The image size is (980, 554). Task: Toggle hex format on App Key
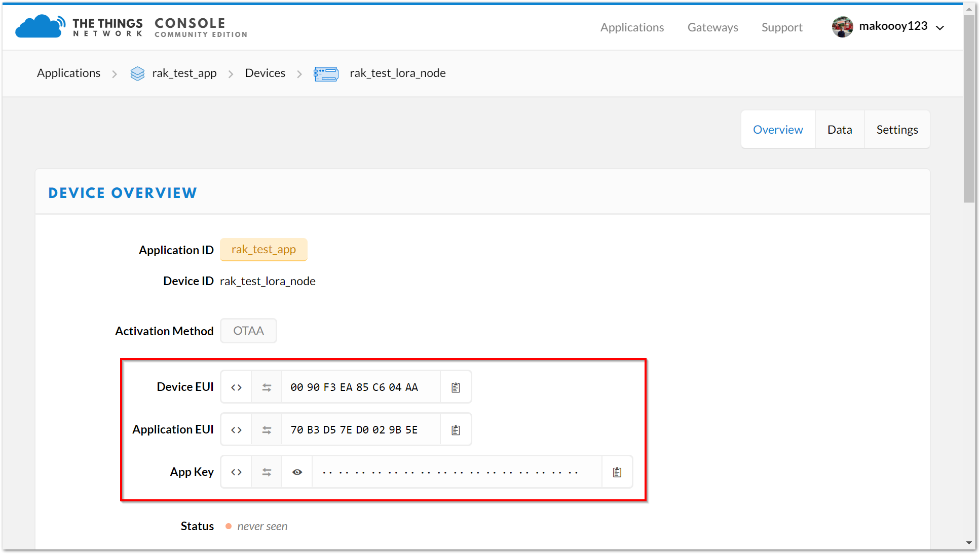(236, 472)
